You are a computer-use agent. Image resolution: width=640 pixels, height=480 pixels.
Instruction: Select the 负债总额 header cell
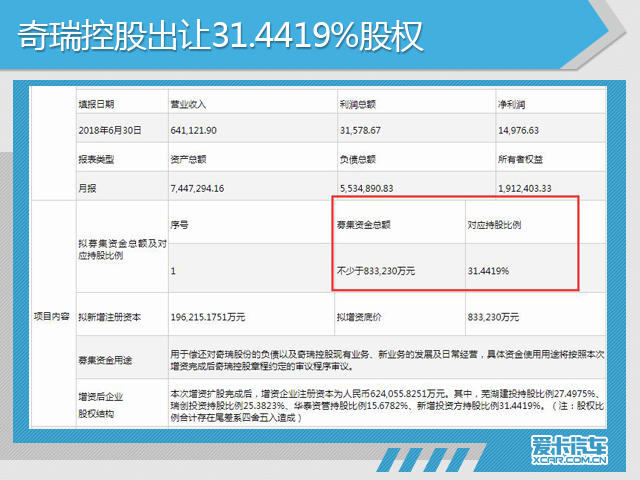[x=358, y=159]
